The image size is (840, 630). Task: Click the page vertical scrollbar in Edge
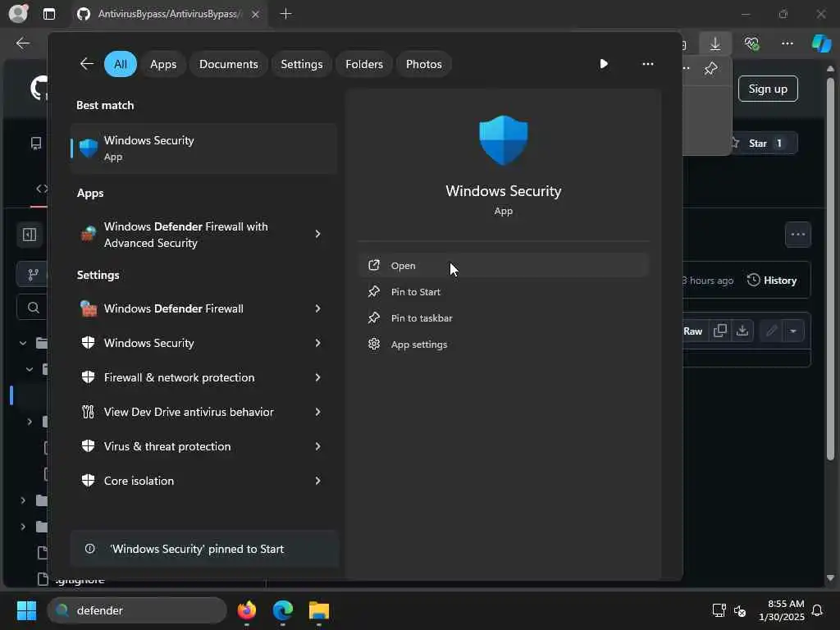click(830, 268)
